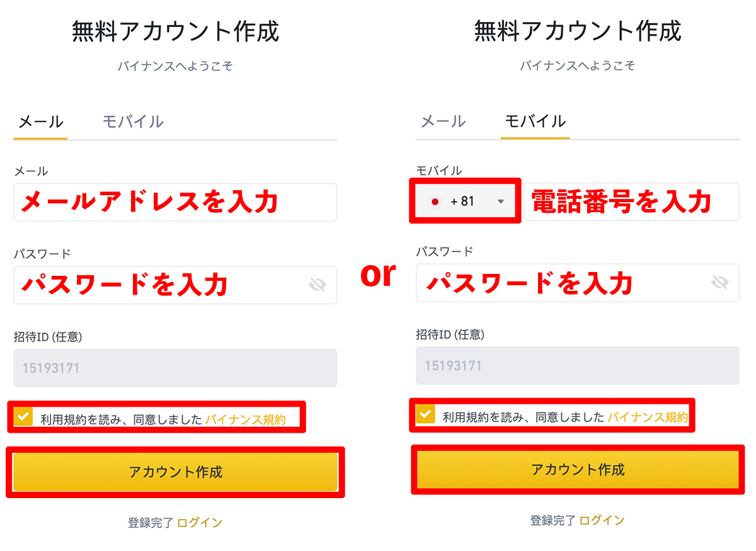The height and width of the screenshot is (551, 756).
Task: Toggle password visibility eye in right form
Action: click(719, 282)
